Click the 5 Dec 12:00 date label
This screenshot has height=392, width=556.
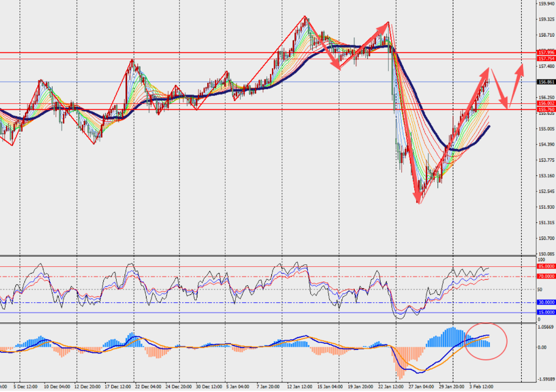pos(24,387)
